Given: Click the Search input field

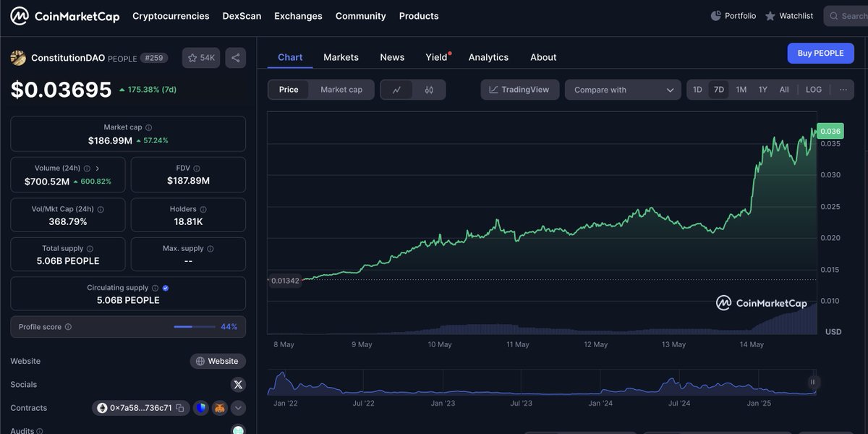Looking at the screenshot, I should pos(846,16).
